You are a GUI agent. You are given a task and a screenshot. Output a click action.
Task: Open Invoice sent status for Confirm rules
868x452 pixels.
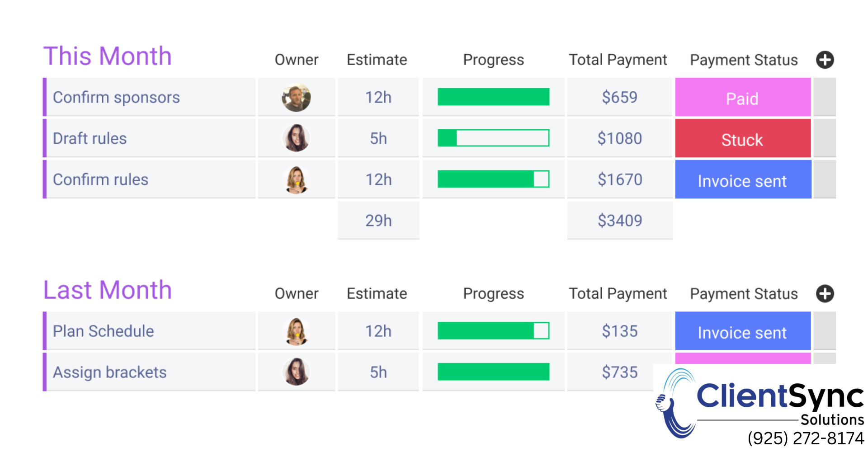click(x=743, y=179)
